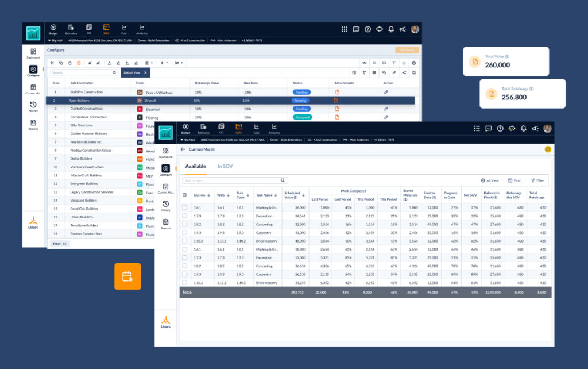588x369 pixels.
Task: Switch to the In SOV tab
Action: click(225, 165)
